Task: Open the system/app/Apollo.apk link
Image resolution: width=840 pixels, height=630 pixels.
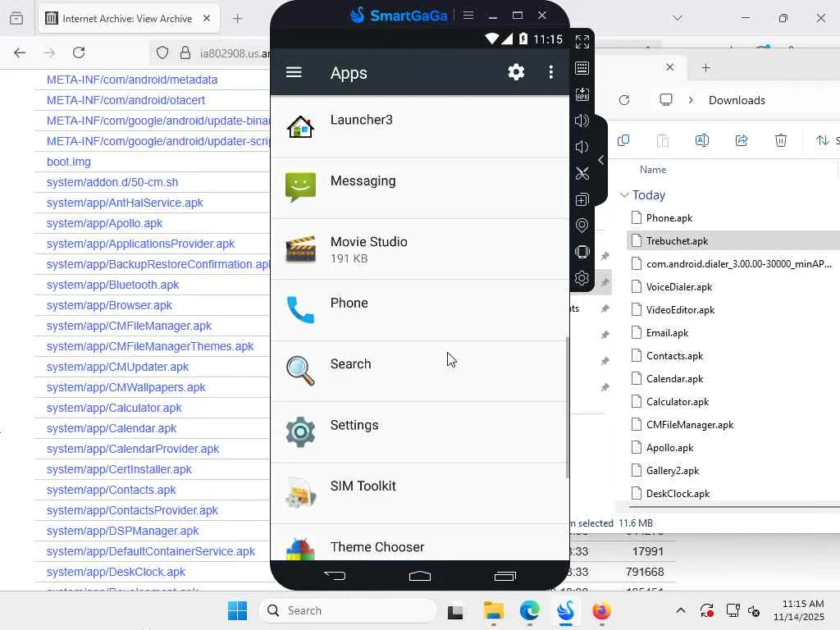Action: (x=104, y=223)
